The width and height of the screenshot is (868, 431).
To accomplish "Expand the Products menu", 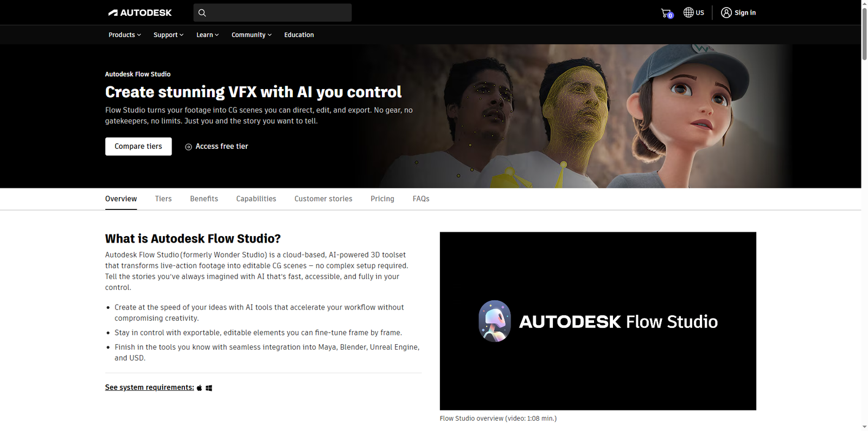I will coord(125,35).
